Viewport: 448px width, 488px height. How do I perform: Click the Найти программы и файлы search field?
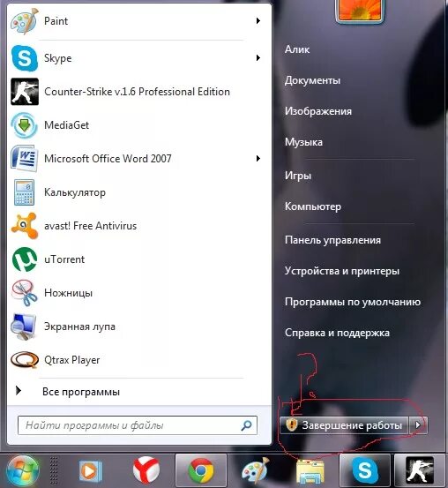pos(138,425)
